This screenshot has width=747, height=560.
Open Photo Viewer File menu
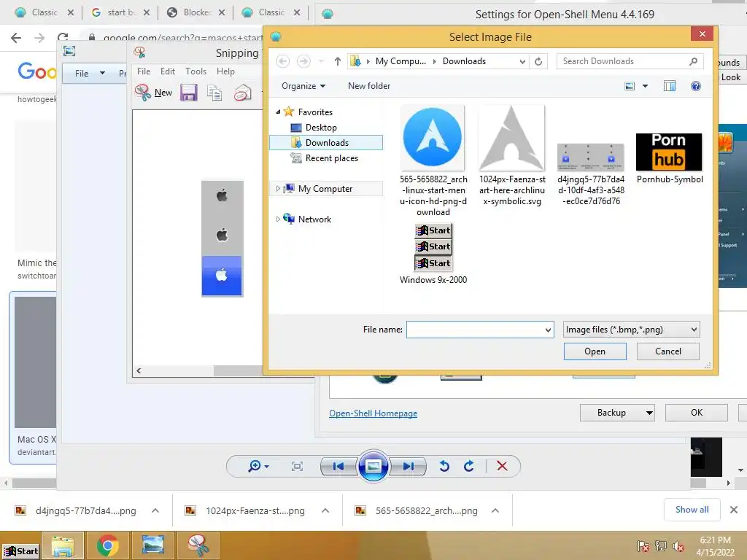coord(90,74)
